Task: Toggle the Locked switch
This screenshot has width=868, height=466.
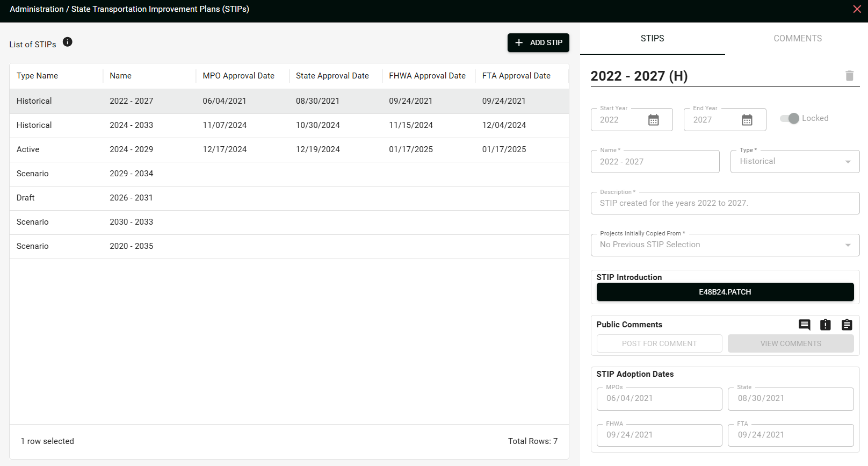Action: point(790,118)
